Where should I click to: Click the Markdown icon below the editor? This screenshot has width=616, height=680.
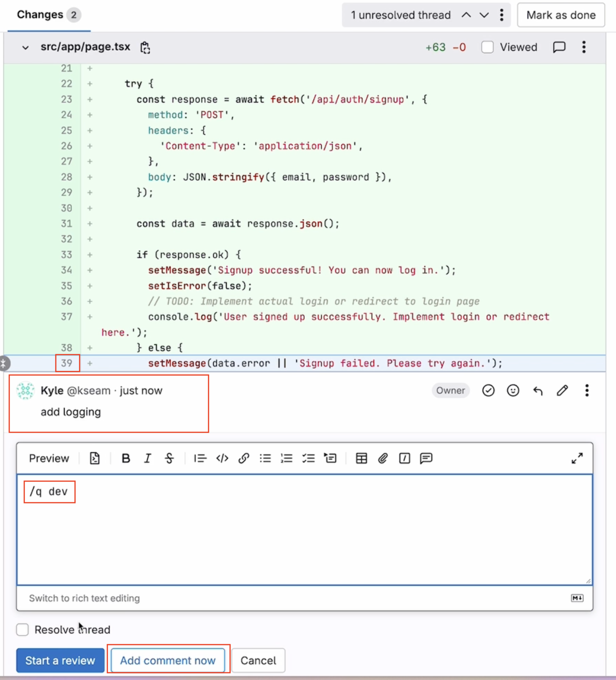577,598
